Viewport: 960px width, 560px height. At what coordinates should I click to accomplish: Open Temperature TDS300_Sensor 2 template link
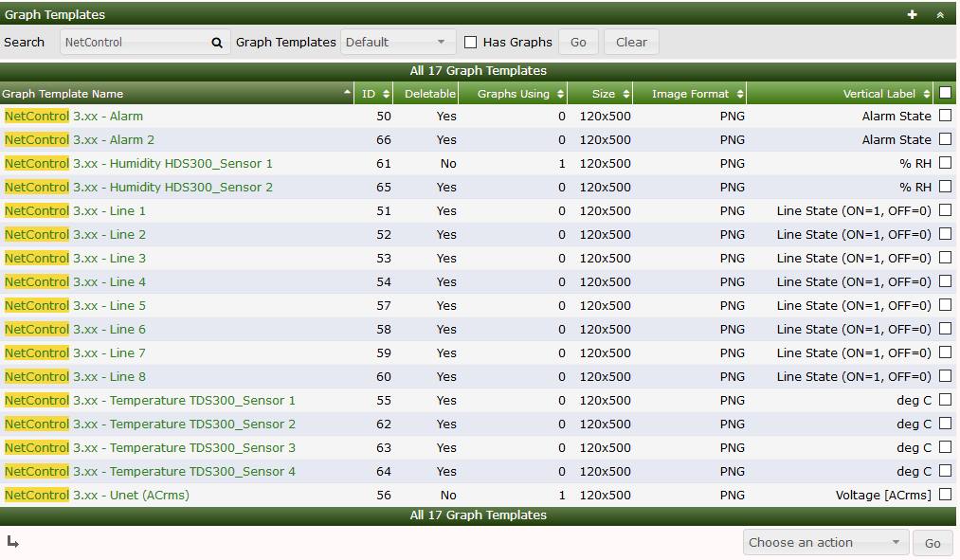pyautogui.click(x=150, y=425)
